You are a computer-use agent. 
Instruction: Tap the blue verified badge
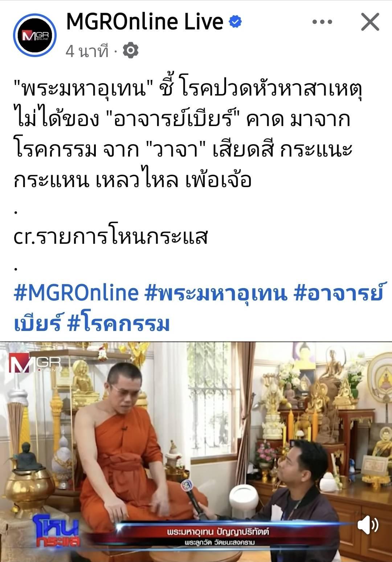coord(235,22)
